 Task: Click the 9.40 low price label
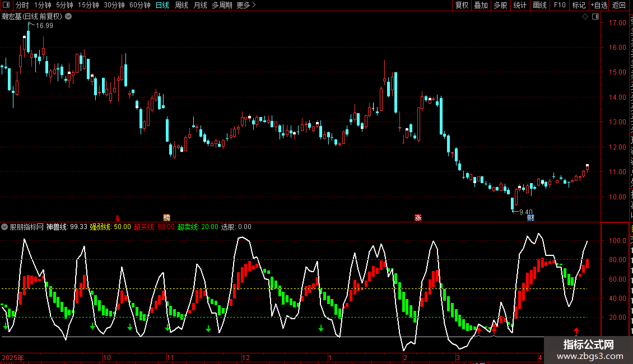[x=525, y=212]
